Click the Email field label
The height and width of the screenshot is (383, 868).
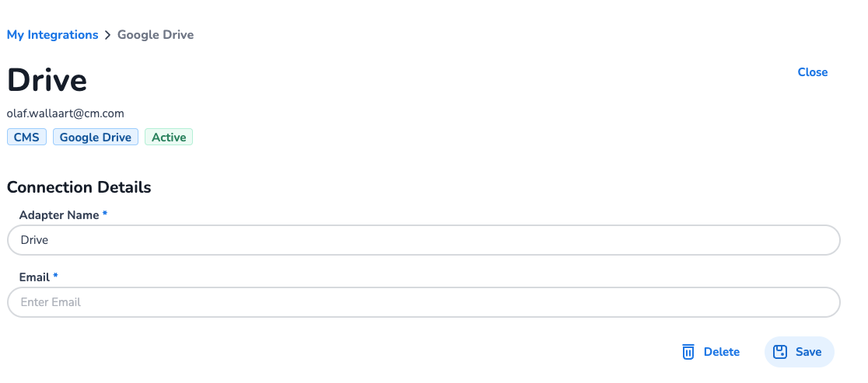(x=34, y=277)
